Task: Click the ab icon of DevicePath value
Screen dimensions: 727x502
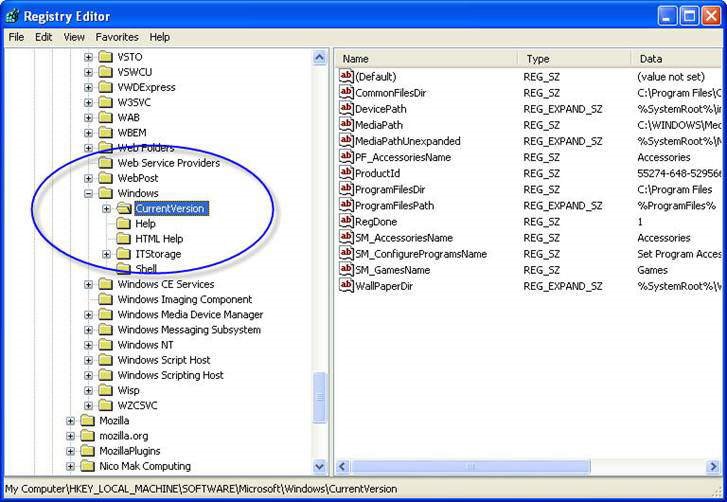Action: pos(346,108)
